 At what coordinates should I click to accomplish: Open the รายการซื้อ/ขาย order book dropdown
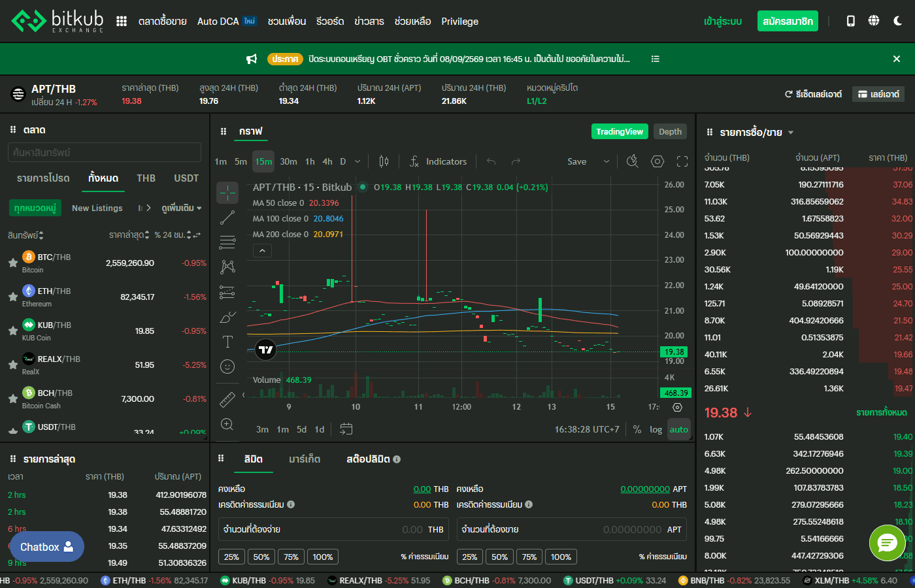point(791,133)
